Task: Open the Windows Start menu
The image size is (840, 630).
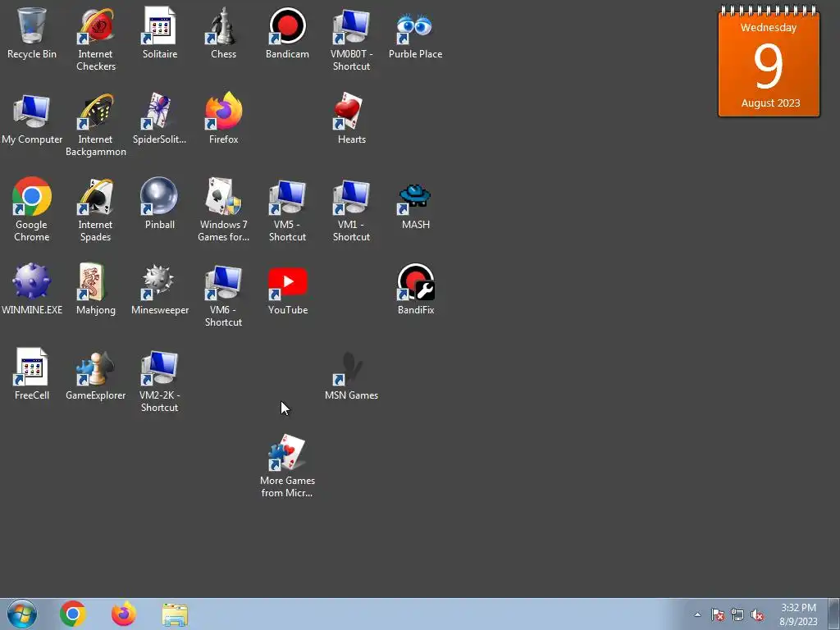Action: tap(22, 614)
